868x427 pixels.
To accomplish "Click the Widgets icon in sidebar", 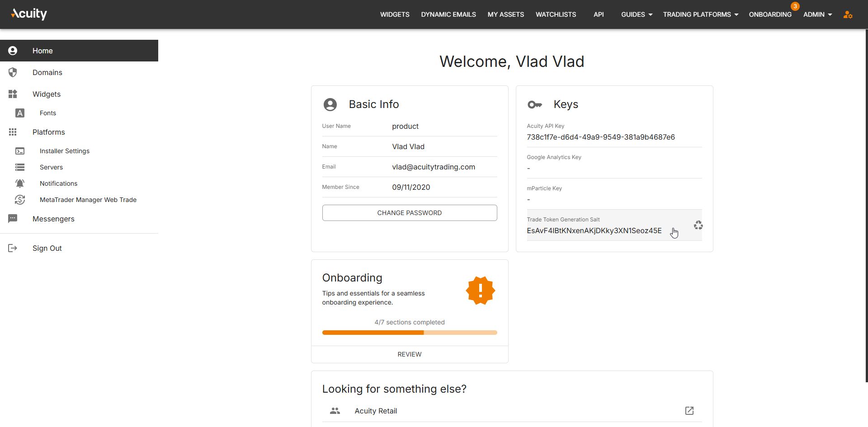I will pyautogui.click(x=13, y=94).
